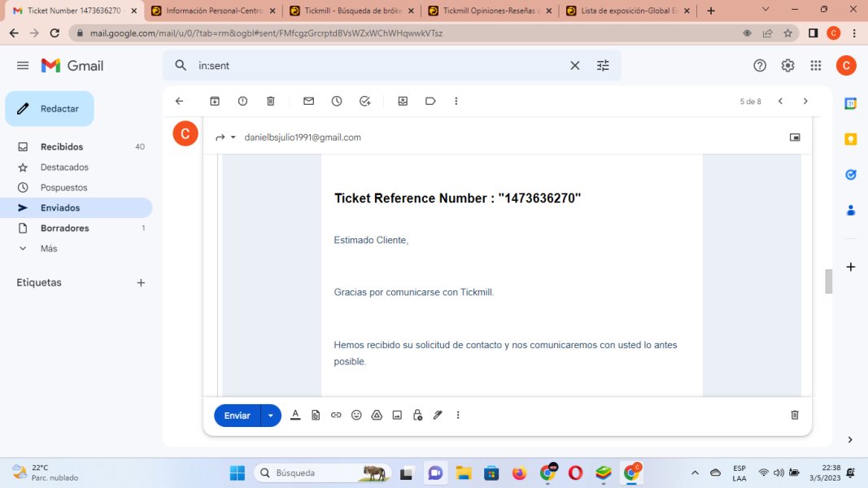Toggle text formatting options
Viewport: 868px width, 488px height.
[295, 415]
